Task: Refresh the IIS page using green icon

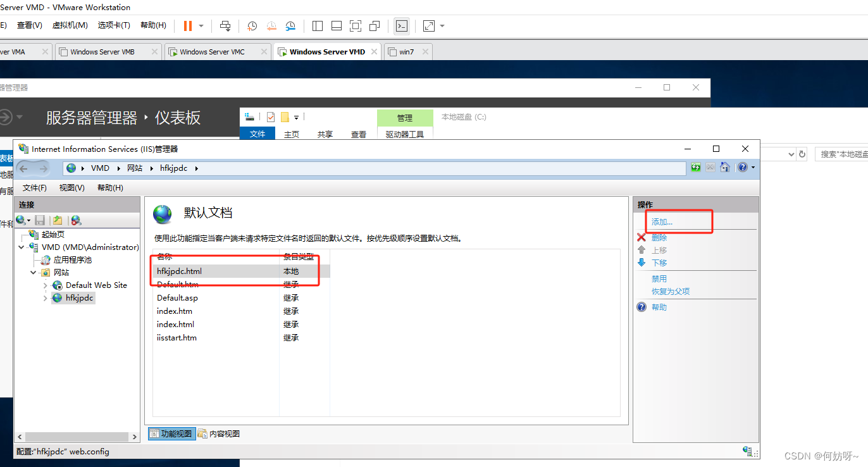Action: coord(696,167)
